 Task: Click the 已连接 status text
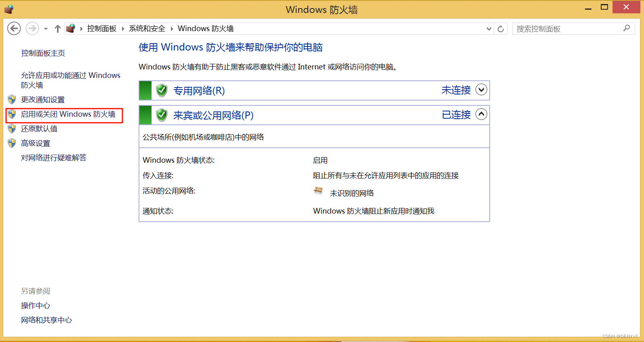[x=456, y=115]
